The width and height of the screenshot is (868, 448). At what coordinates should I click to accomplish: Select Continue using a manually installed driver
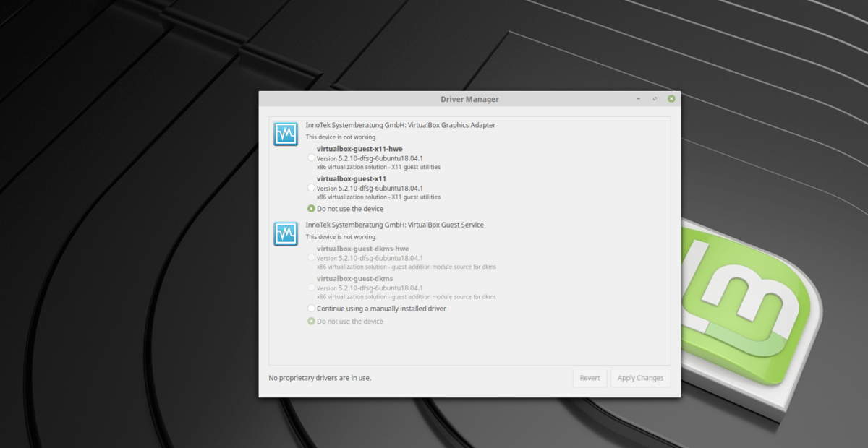coord(311,309)
